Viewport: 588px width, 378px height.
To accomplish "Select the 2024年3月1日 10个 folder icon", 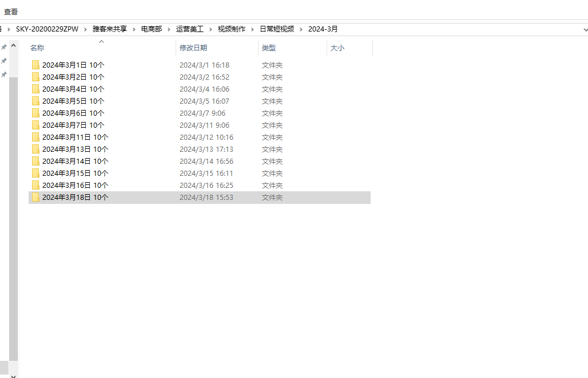I will click(35, 65).
